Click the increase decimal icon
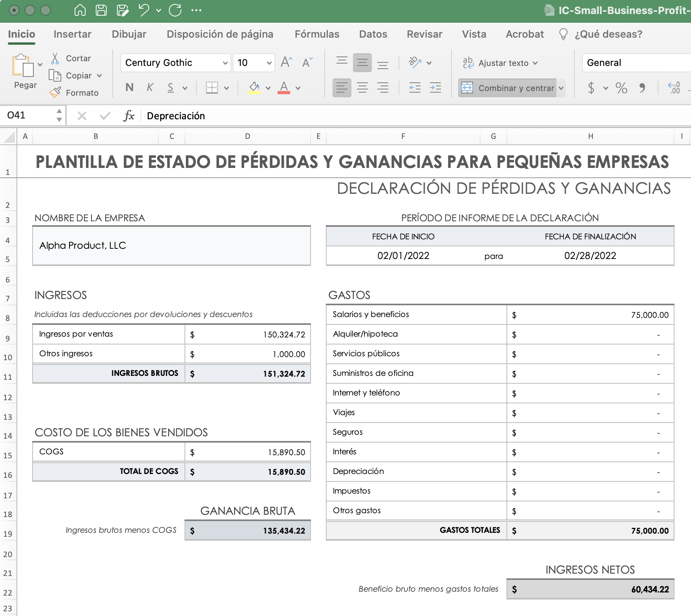This screenshot has width=691, height=616. click(674, 88)
